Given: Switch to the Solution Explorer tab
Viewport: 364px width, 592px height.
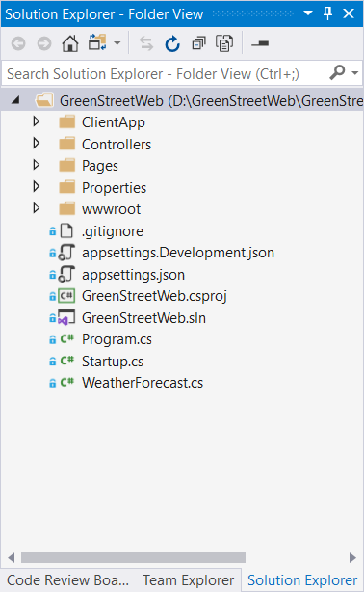Looking at the screenshot, I should tap(302, 580).
